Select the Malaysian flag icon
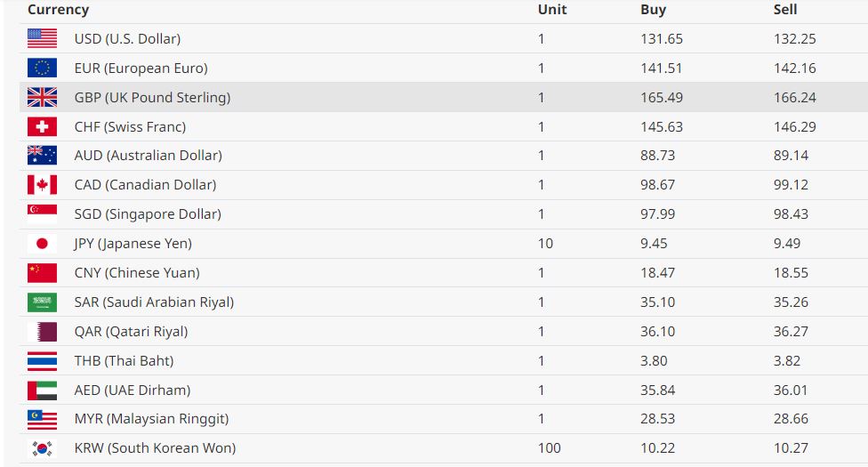This screenshot has width=868, height=467. point(42,419)
